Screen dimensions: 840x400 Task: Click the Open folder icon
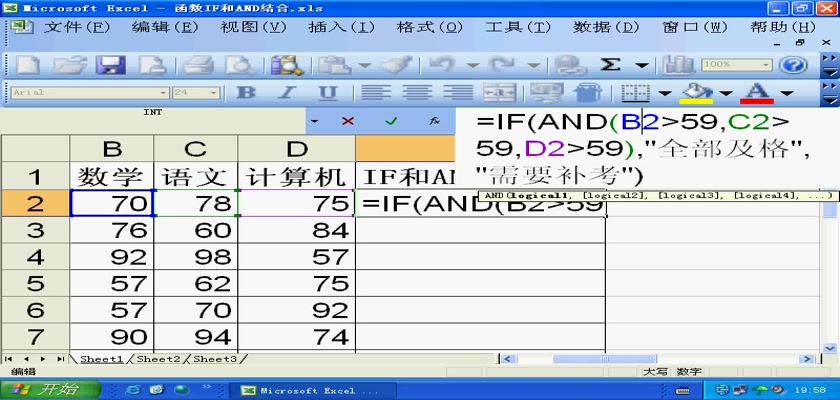click(x=69, y=65)
